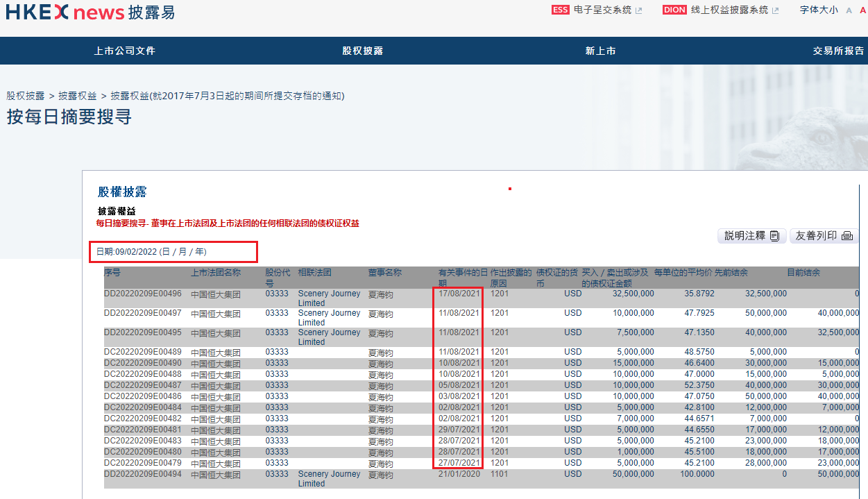Select Scenery Journey Limited in row E00496
Image resolution: width=868 pixels, height=499 pixels.
click(330, 298)
